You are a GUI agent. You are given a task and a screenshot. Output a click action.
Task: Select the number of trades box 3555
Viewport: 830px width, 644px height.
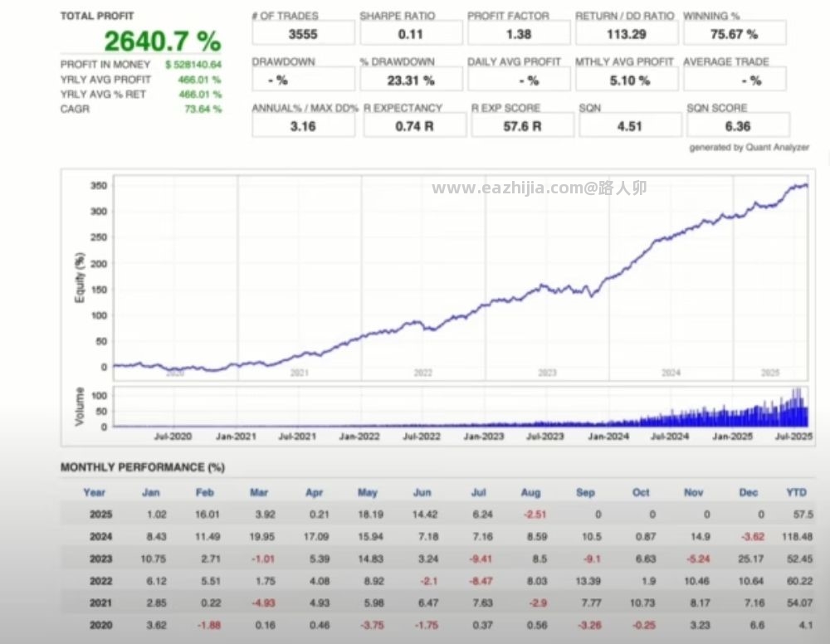(x=303, y=34)
